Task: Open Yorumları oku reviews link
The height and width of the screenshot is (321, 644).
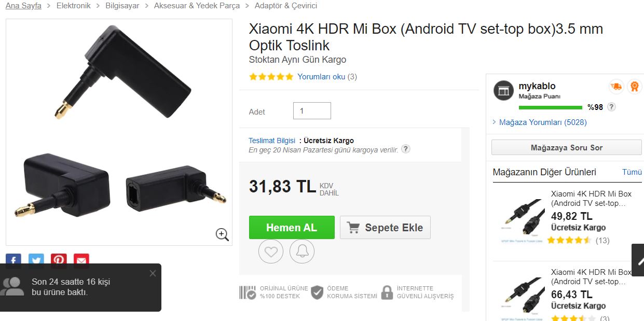Action: coord(321,77)
